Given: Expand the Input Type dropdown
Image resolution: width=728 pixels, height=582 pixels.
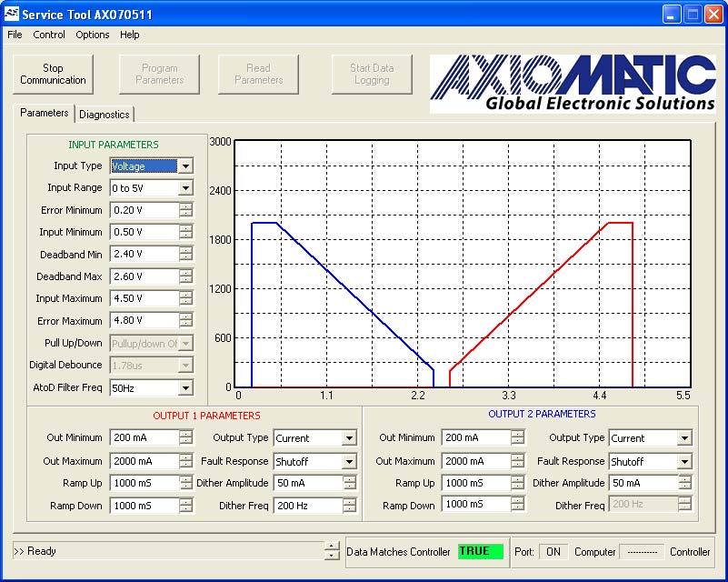Looking at the screenshot, I should pyautogui.click(x=185, y=166).
